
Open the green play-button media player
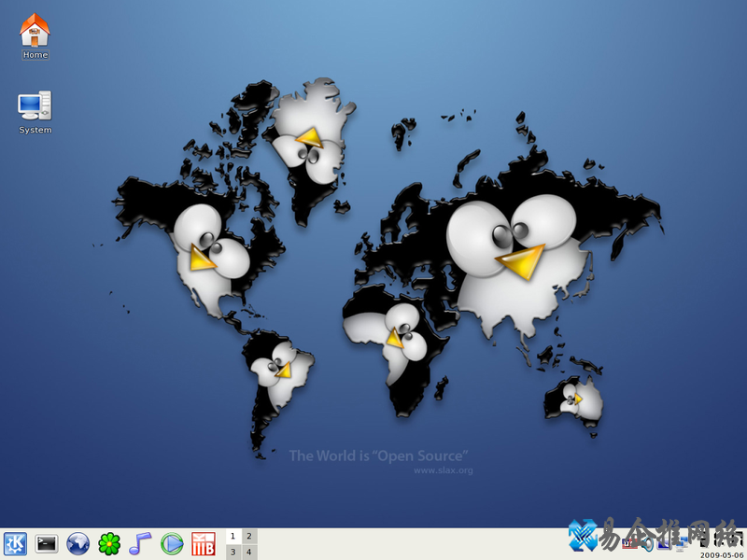point(172,543)
